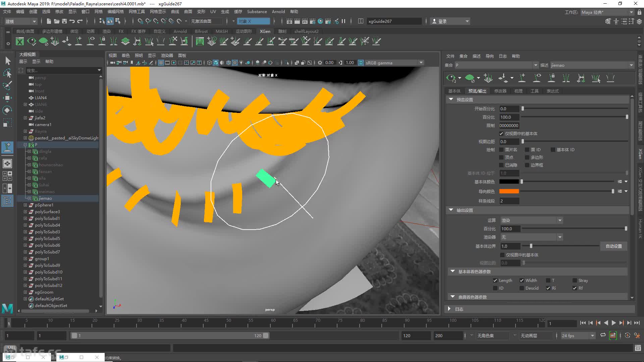Toggle the Length shader parameter checkbox

click(495, 281)
